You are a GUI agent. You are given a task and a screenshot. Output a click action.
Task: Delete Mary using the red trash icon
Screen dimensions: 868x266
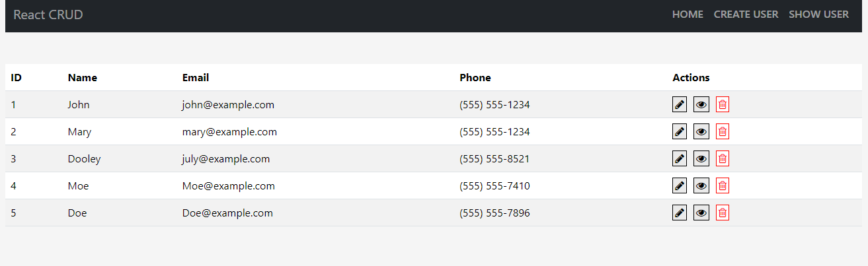(723, 131)
